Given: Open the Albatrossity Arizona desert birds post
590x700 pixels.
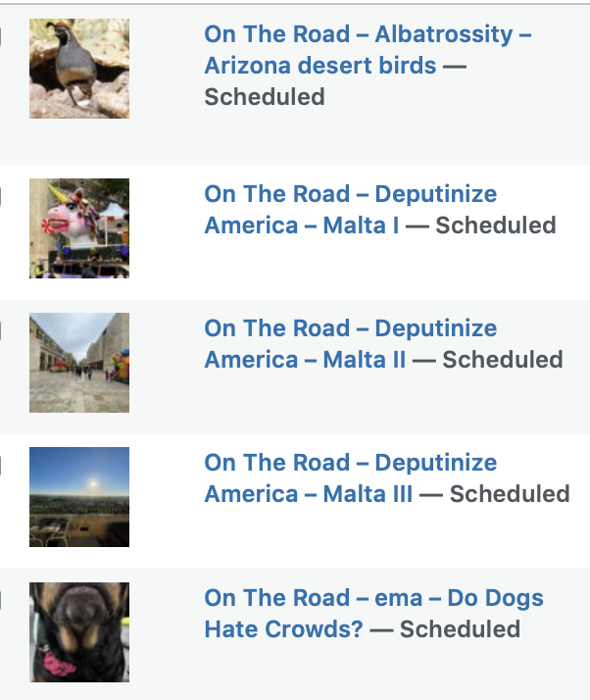Looking at the screenshot, I should coord(368,50).
